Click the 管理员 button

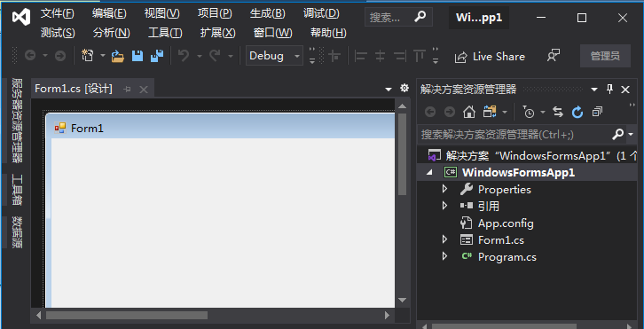coord(605,56)
